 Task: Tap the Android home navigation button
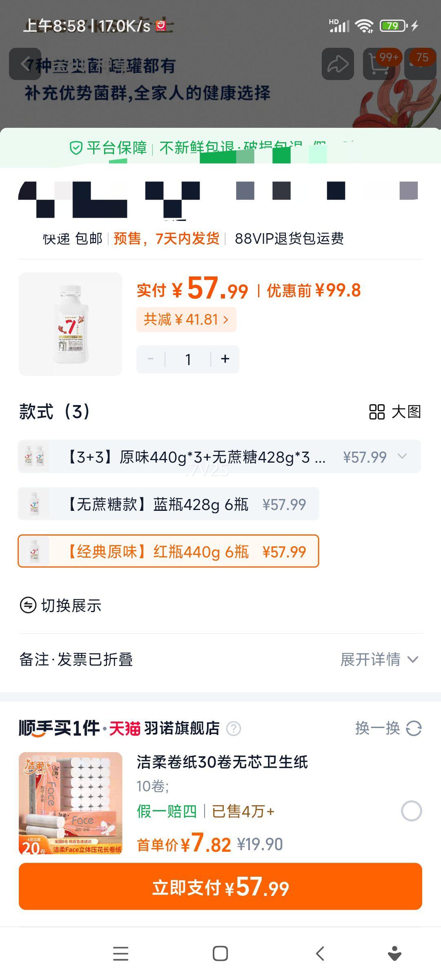pos(220,954)
